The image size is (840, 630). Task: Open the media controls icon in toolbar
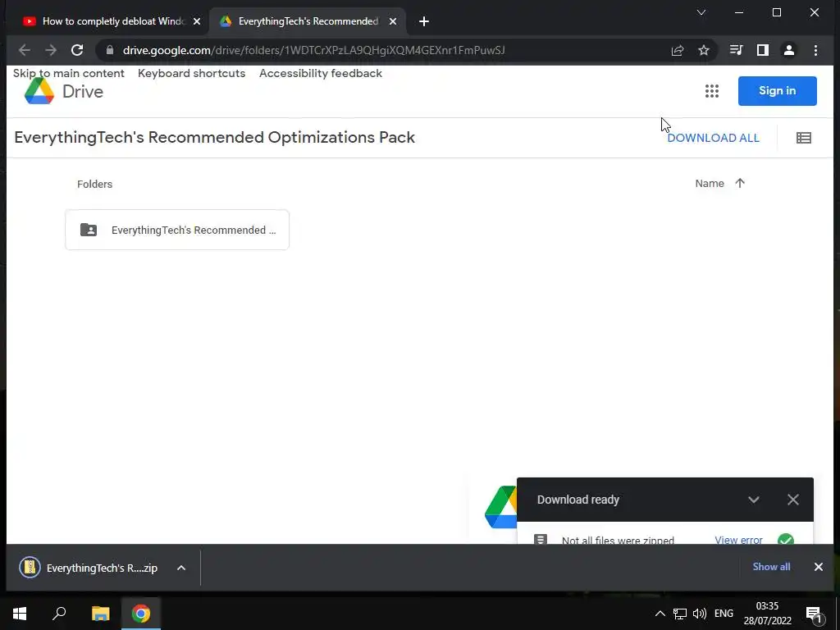(x=736, y=50)
